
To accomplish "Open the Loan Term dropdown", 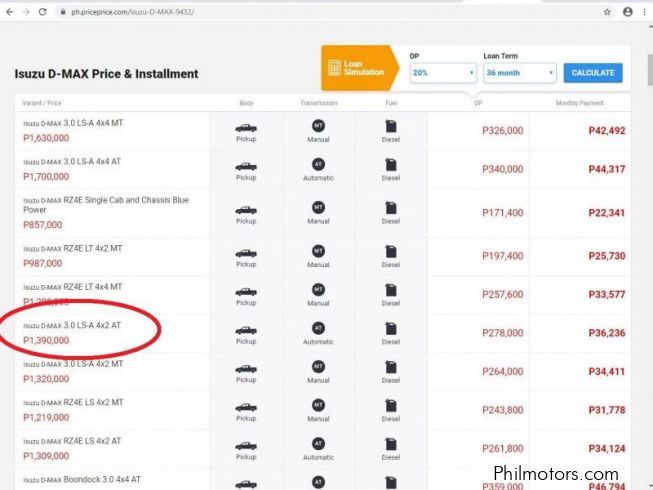I will [518, 73].
